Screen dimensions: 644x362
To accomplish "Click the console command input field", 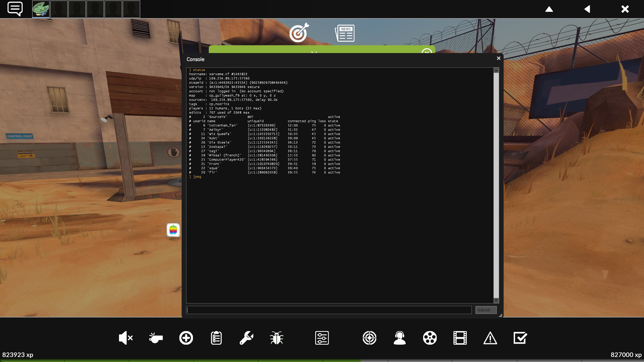I will coord(329,310).
